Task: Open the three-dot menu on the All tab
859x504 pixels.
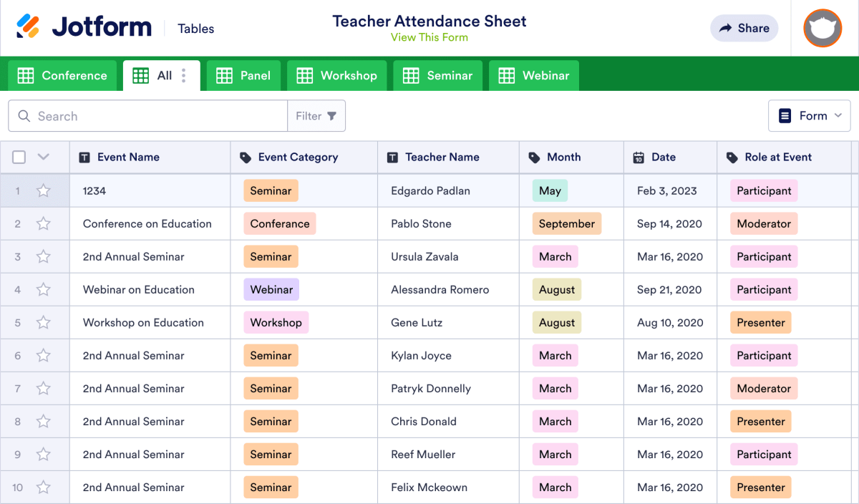Action: [184, 74]
